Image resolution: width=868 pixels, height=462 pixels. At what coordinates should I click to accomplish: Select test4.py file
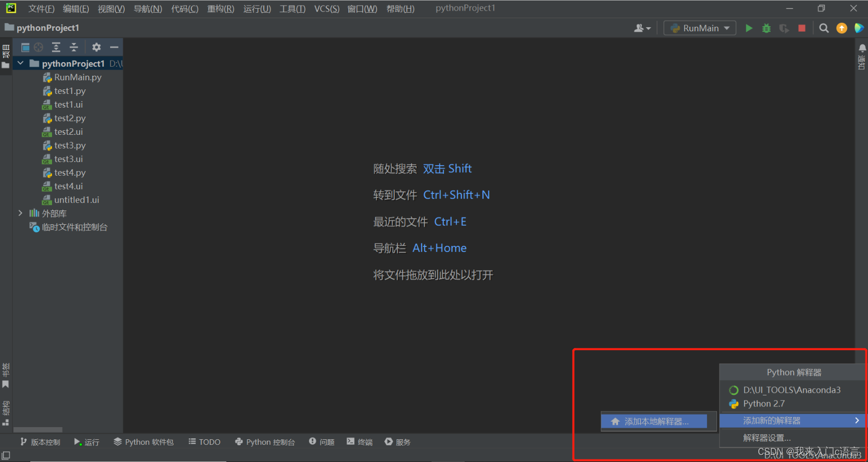click(x=64, y=173)
